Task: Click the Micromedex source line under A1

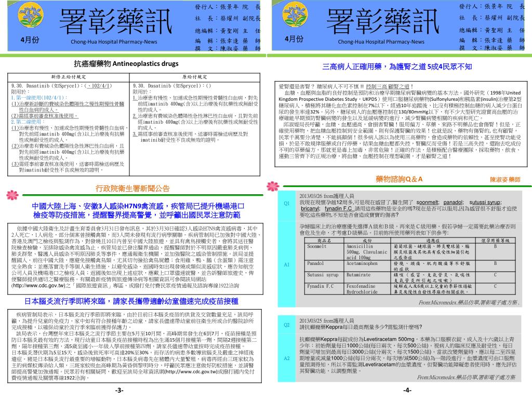Action: tap(469, 302)
